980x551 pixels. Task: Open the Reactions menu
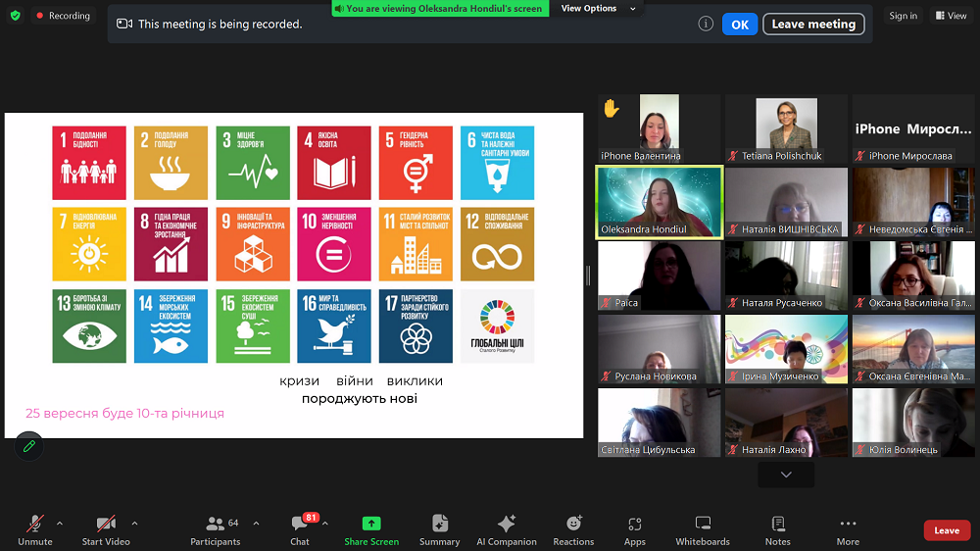tap(573, 529)
